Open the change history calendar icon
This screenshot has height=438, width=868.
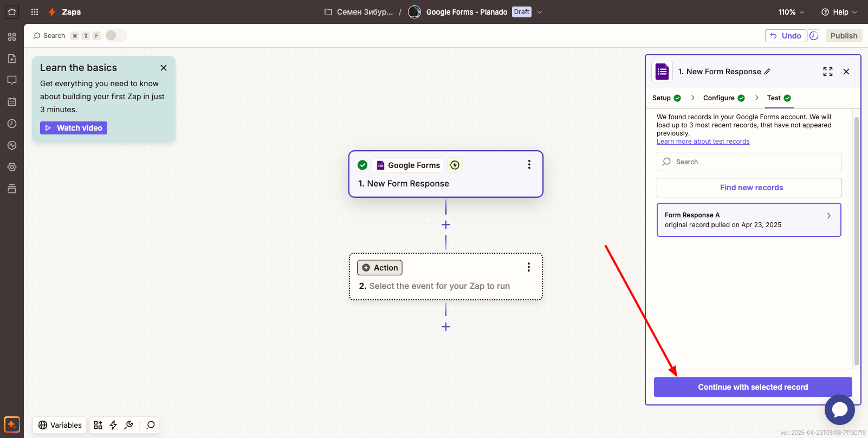12,102
